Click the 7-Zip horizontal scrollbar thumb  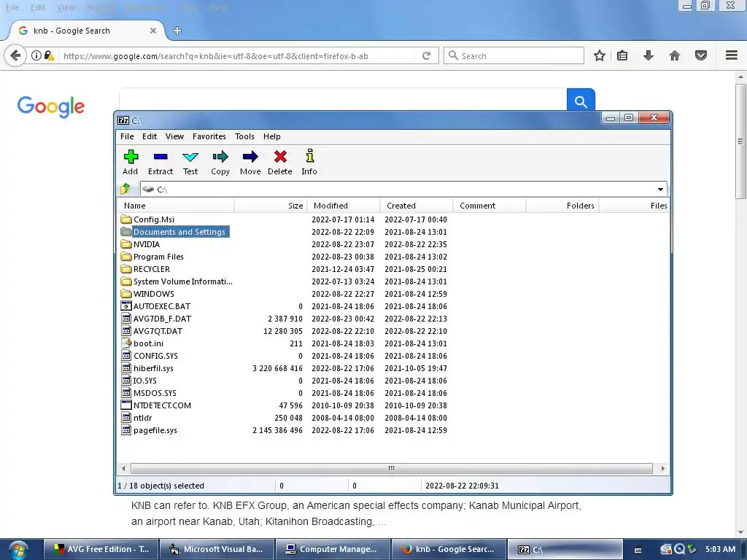click(391, 469)
